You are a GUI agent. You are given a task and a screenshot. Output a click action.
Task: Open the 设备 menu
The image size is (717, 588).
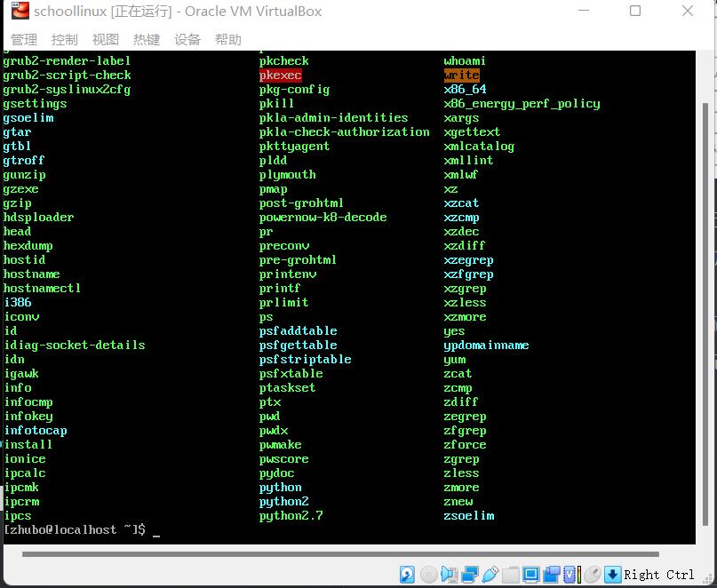[x=187, y=40]
